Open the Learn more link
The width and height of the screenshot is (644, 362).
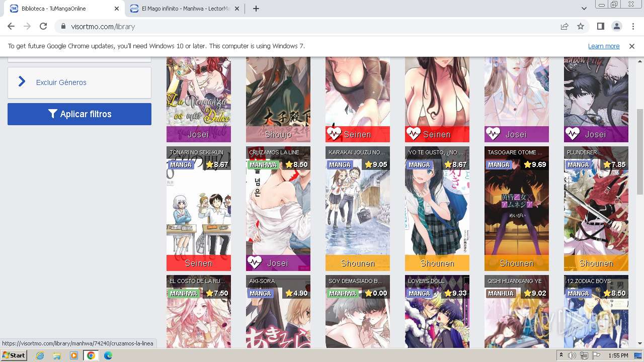coord(604,46)
